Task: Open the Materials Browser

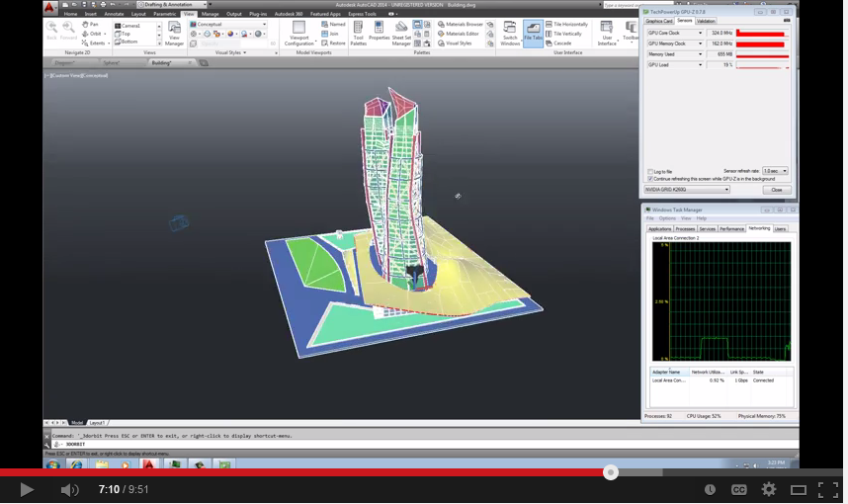Action: [461, 24]
